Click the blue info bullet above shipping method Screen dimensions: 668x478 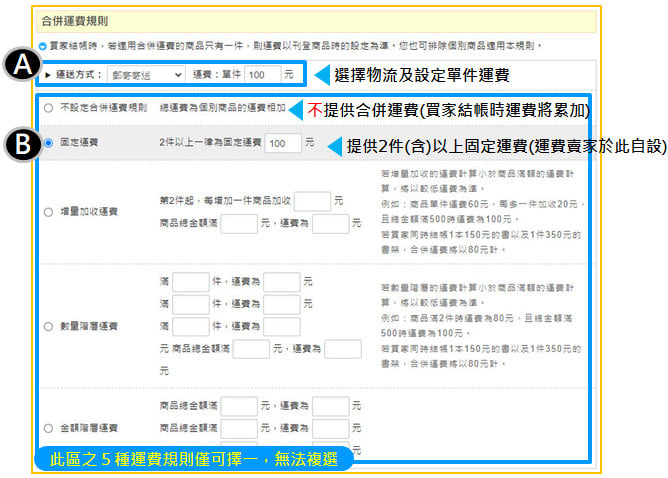click(x=42, y=45)
